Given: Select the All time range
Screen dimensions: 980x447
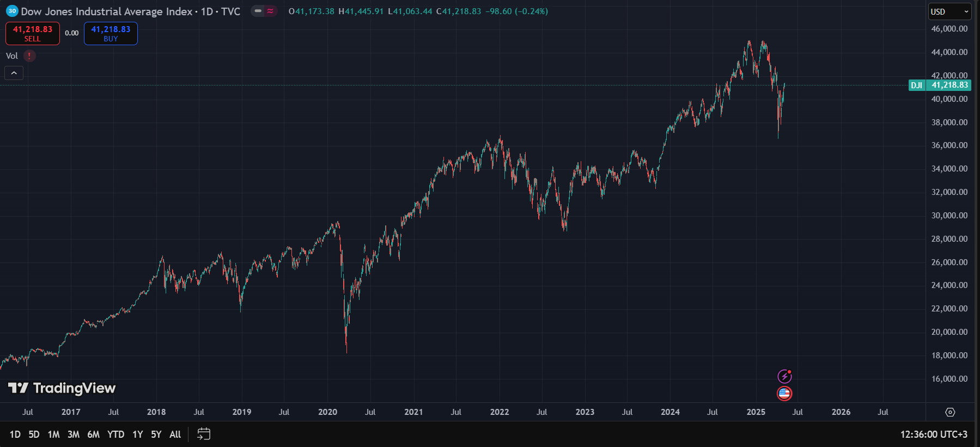Looking at the screenshot, I should [x=175, y=434].
